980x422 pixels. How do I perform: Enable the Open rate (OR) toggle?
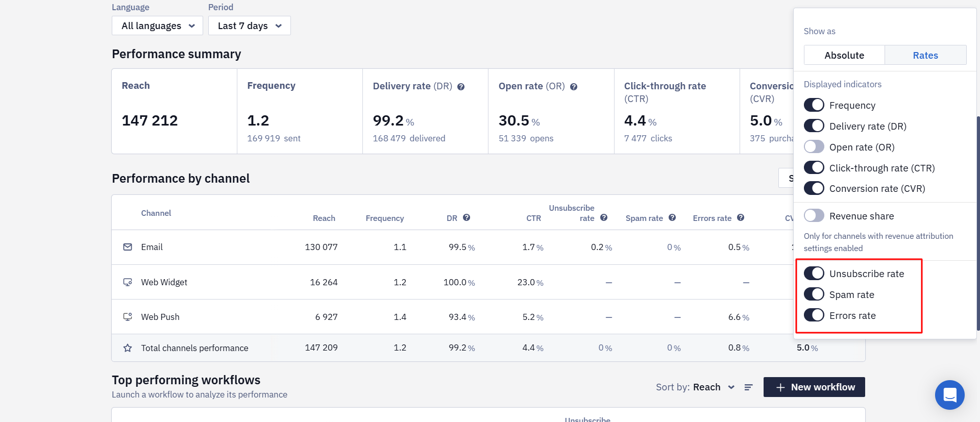point(814,147)
